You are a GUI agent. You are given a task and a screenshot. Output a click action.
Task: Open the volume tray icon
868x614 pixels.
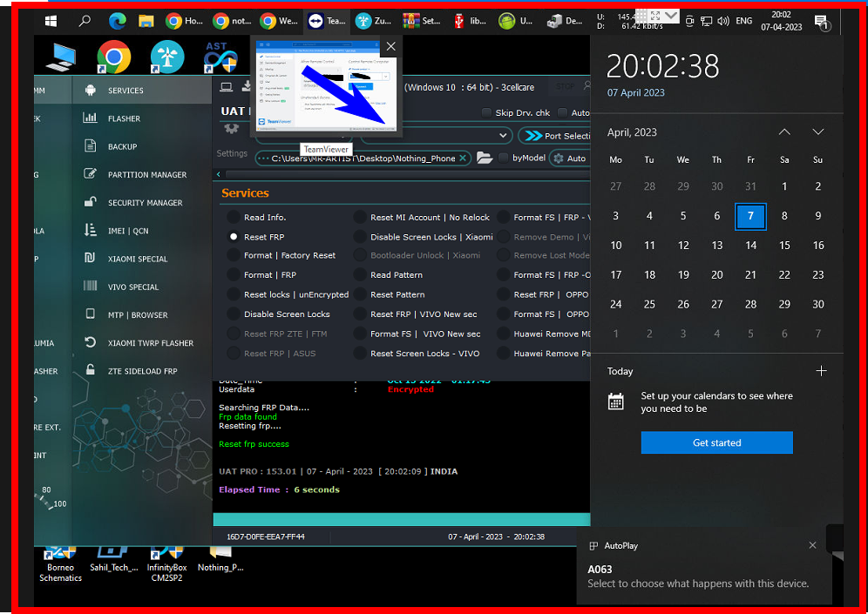pos(723,21)
